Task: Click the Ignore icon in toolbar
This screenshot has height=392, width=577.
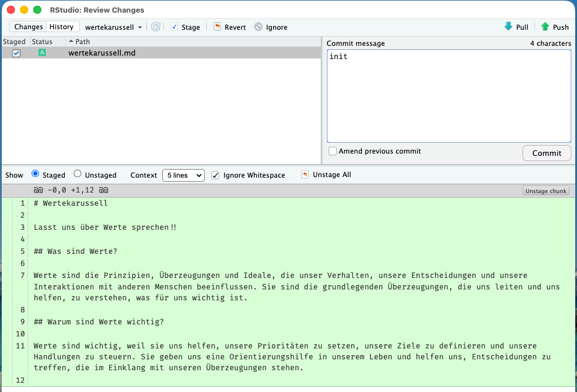Action: coord(258,27)
